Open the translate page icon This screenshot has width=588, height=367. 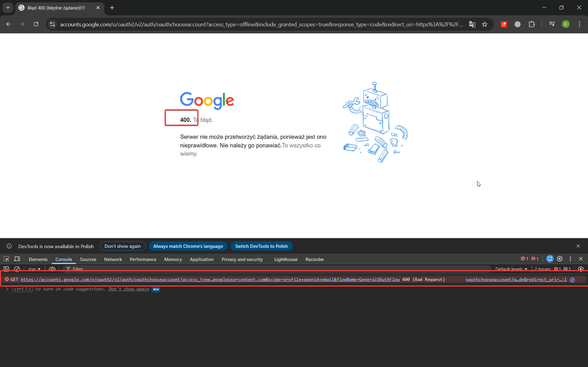[x=472, y=24]
